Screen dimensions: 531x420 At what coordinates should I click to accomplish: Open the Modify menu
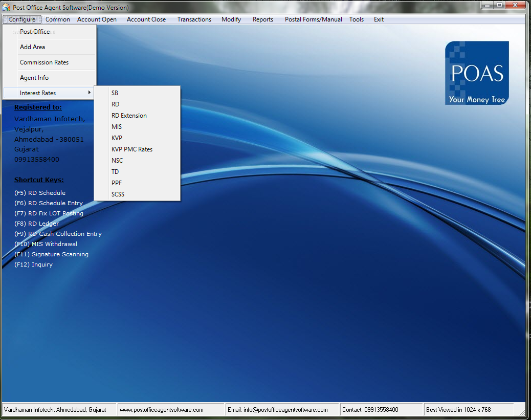[231, 19]
